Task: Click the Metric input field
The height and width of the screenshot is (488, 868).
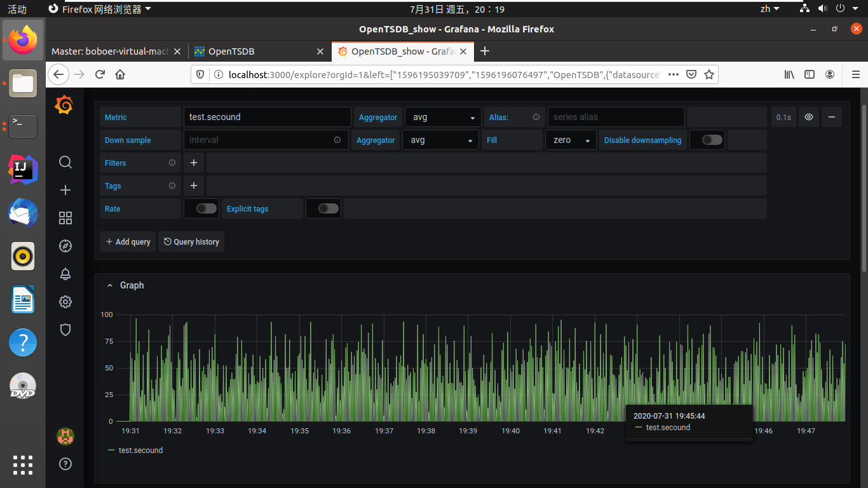Action: click(x=267, y=117)
